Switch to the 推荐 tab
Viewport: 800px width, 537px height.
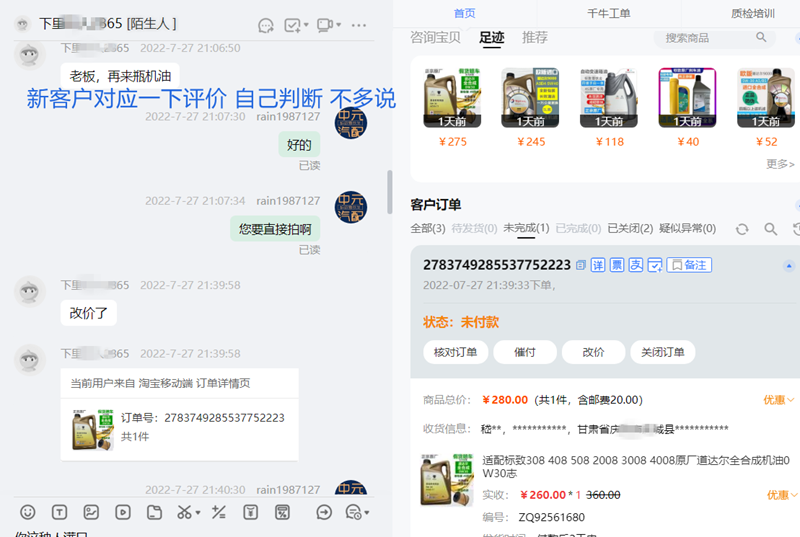point(535,38)
